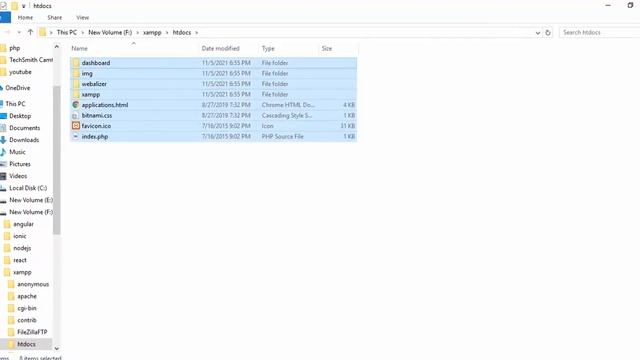This screenshot has width=640, height=360.
Task: Open cgi-bin folder in navigation tree
Action: (x=27, y=308)
